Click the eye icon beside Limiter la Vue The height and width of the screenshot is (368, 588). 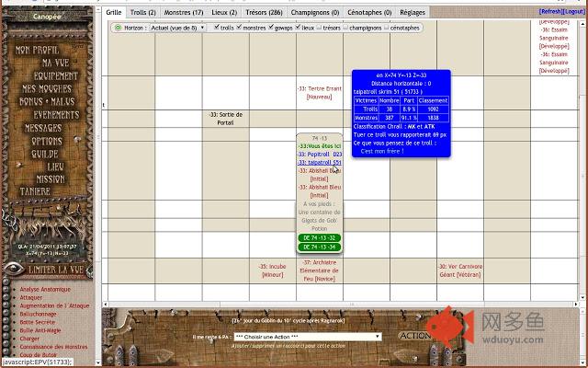coord(14,269)
